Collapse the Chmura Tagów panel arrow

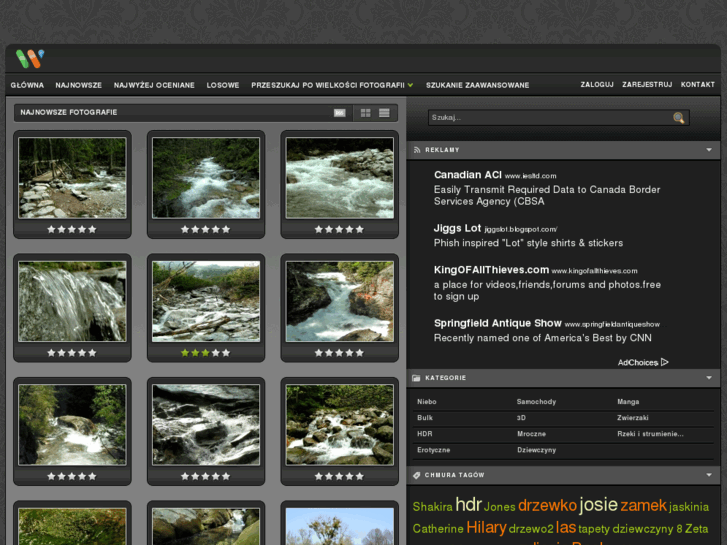[x=709, y=475]
